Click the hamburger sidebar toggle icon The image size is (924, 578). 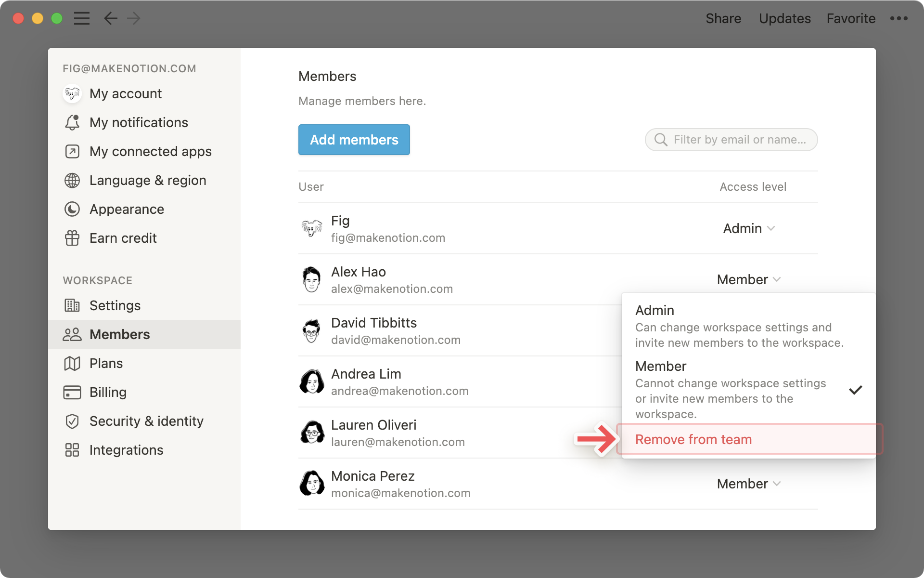(82, 18)
